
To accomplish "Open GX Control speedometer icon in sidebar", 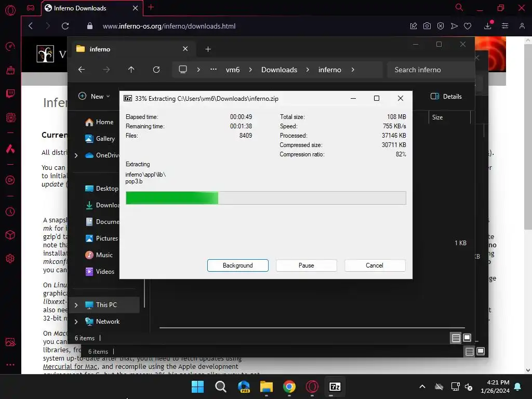I will coord(10,46).
